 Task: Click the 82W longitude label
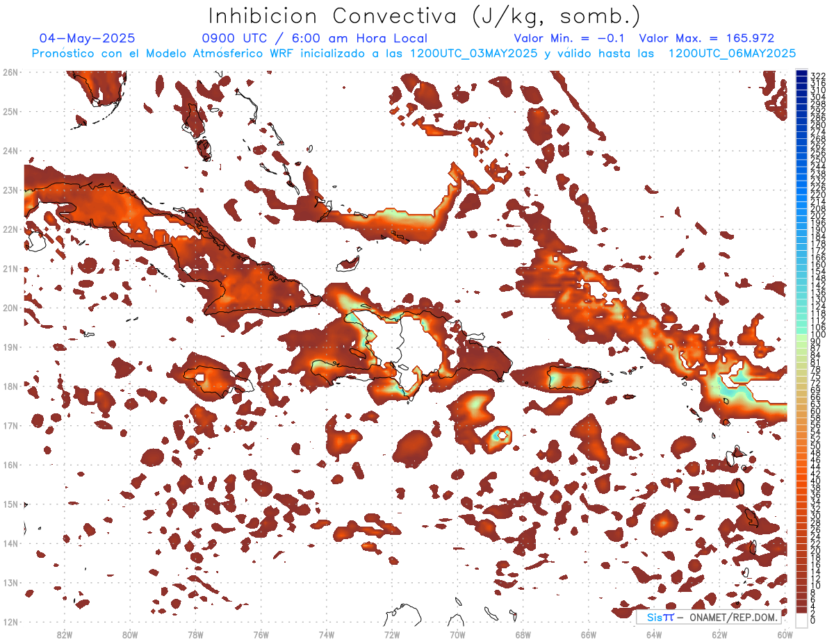point(65,634)
